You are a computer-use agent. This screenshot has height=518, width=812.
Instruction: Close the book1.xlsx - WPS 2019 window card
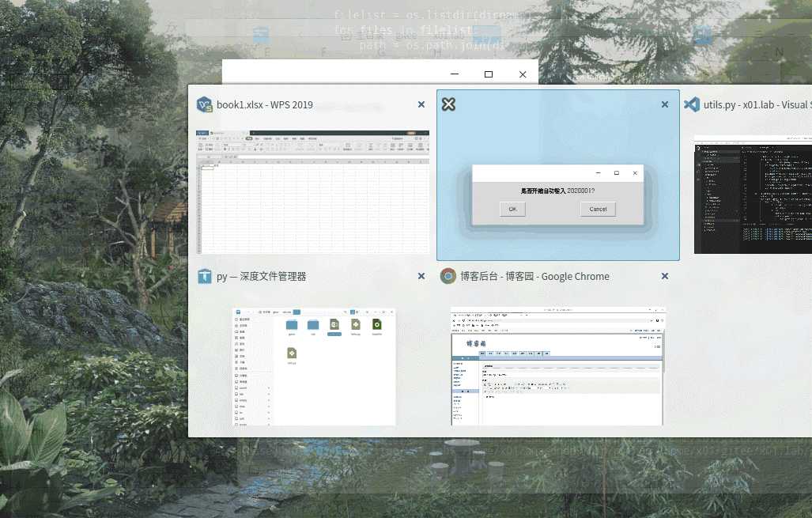point(421,104)
